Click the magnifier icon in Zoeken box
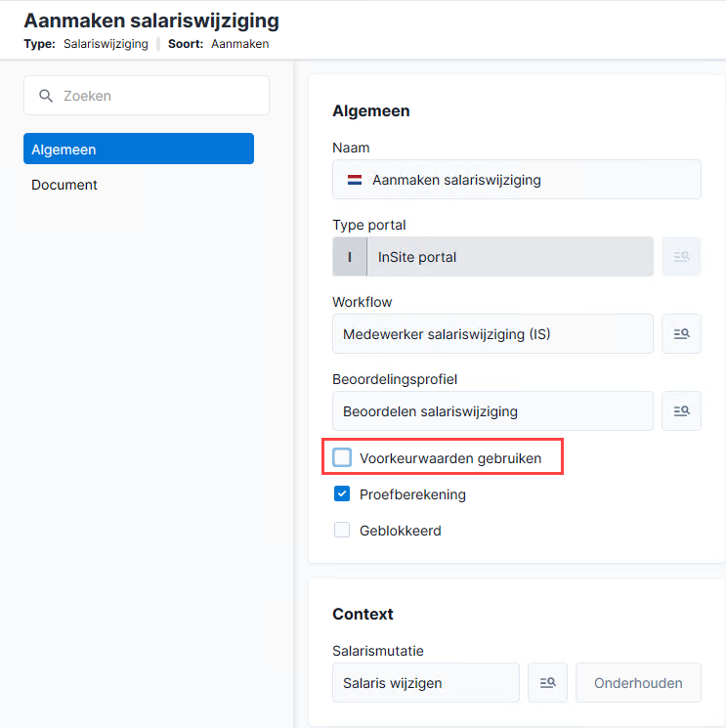Viewport: 726px width, 728px height. pos(46,96)
